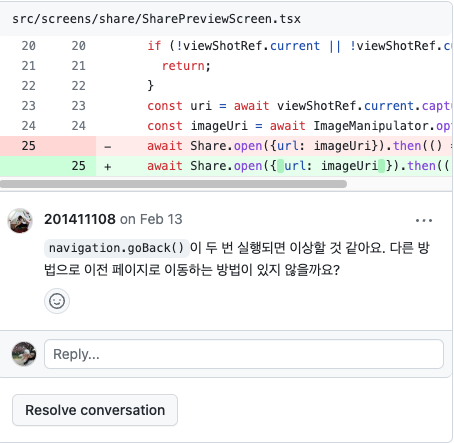Click your avatar beside the Reply field
This screenshot has height=443, width=454.
[24, 354]
